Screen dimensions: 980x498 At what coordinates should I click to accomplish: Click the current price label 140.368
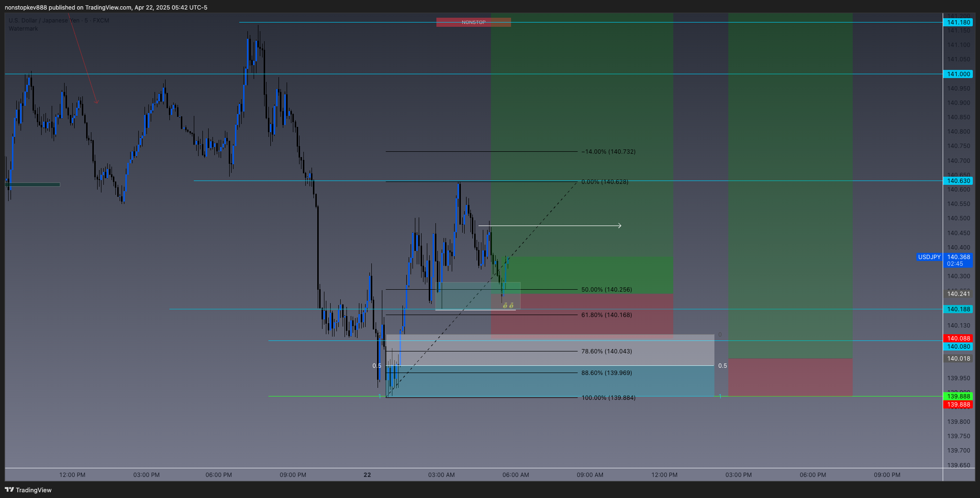coord(958,257)
